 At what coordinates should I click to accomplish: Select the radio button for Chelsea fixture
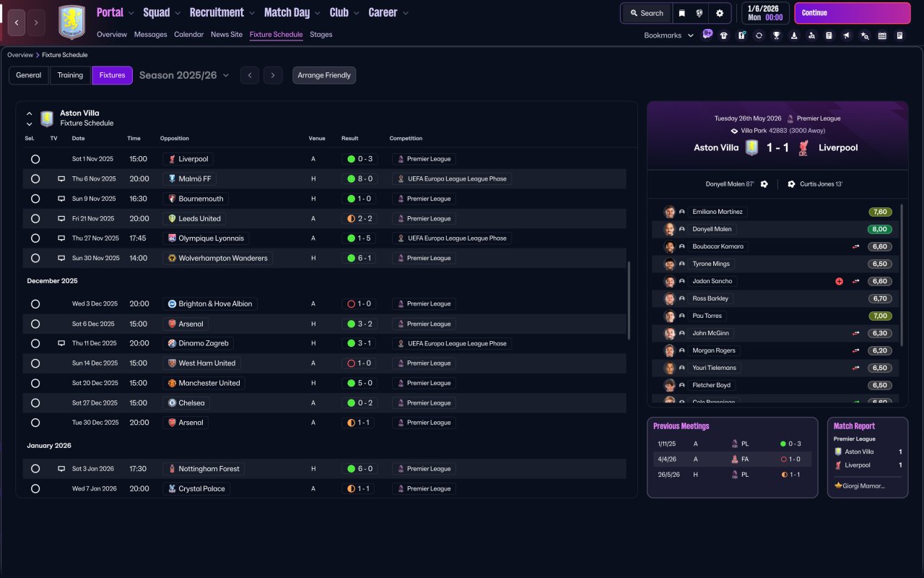tap(35, 403)
